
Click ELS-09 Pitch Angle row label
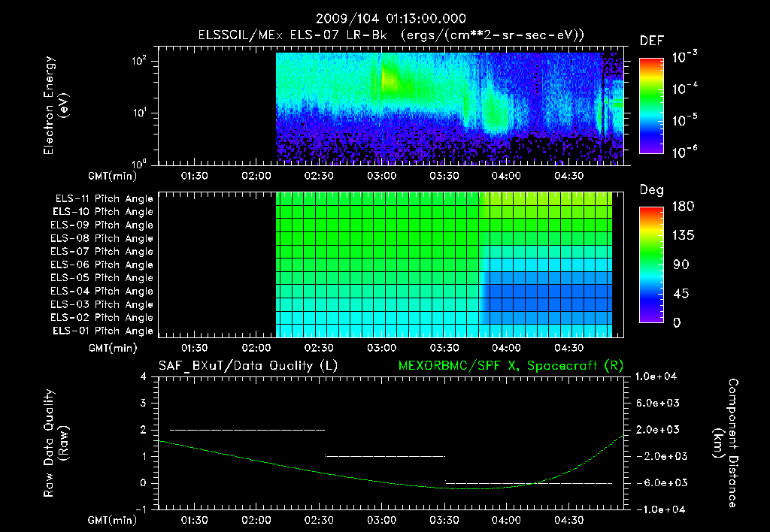pyautogui.click(x=102, y=225)
